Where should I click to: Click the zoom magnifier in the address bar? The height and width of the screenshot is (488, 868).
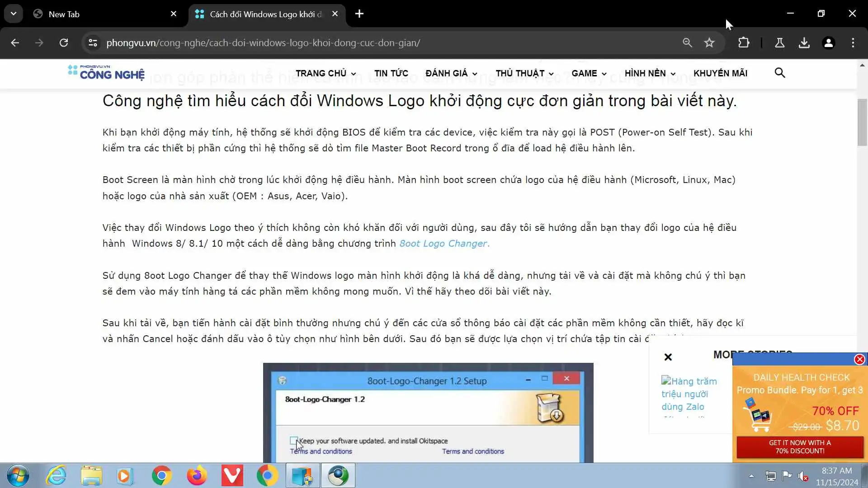click(687, 42)
